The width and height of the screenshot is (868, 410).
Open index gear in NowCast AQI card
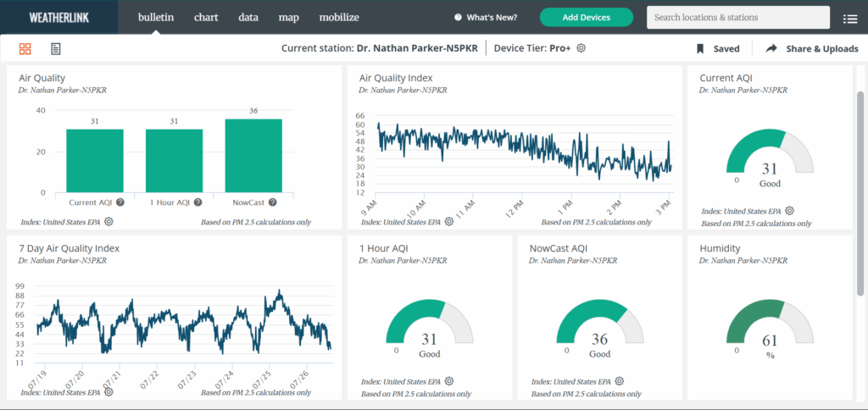pos(620,381)
